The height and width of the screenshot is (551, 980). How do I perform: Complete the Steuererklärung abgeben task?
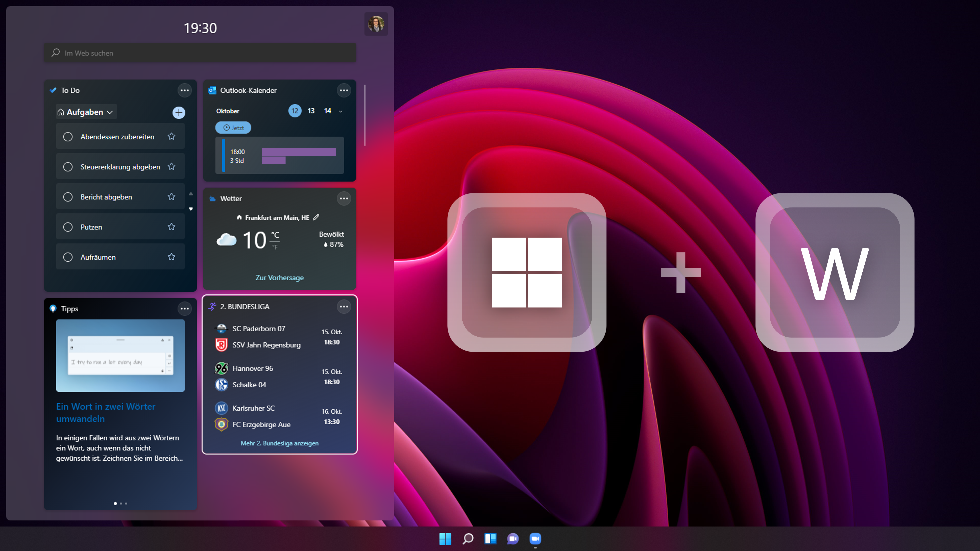[68, 167]
